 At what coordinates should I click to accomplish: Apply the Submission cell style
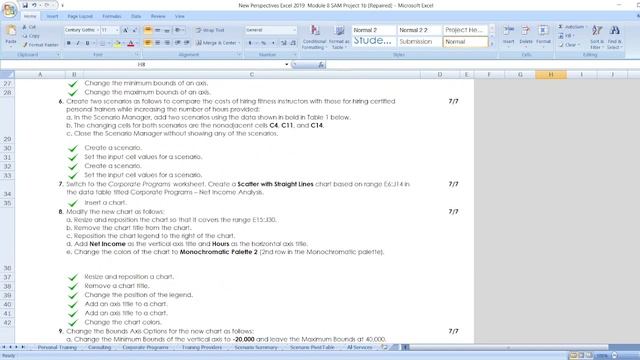(419, 42)
